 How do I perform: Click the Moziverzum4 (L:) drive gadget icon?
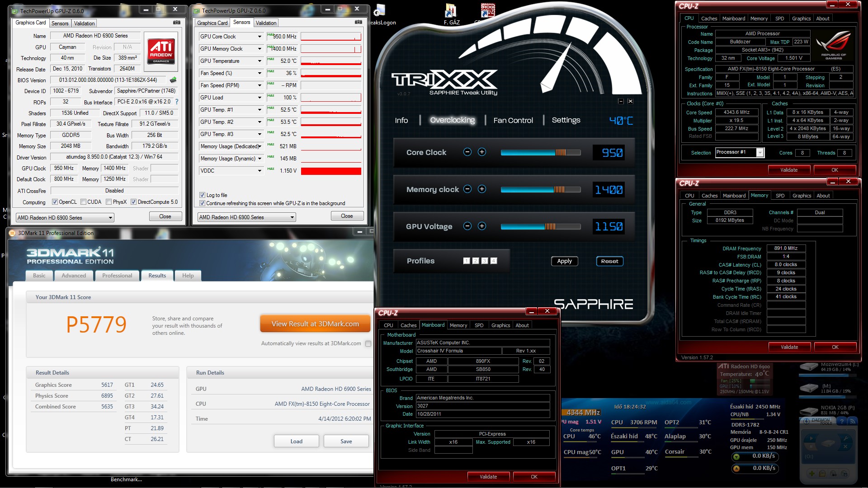[809, 367]
